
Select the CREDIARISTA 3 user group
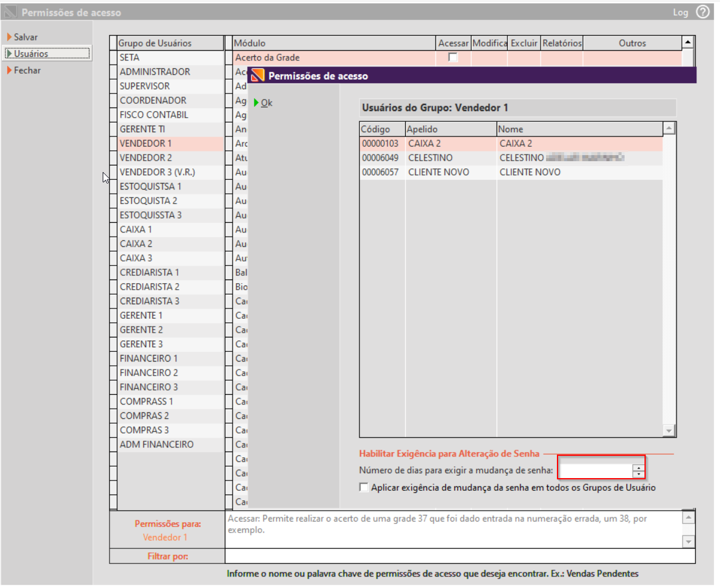[170, 301]
